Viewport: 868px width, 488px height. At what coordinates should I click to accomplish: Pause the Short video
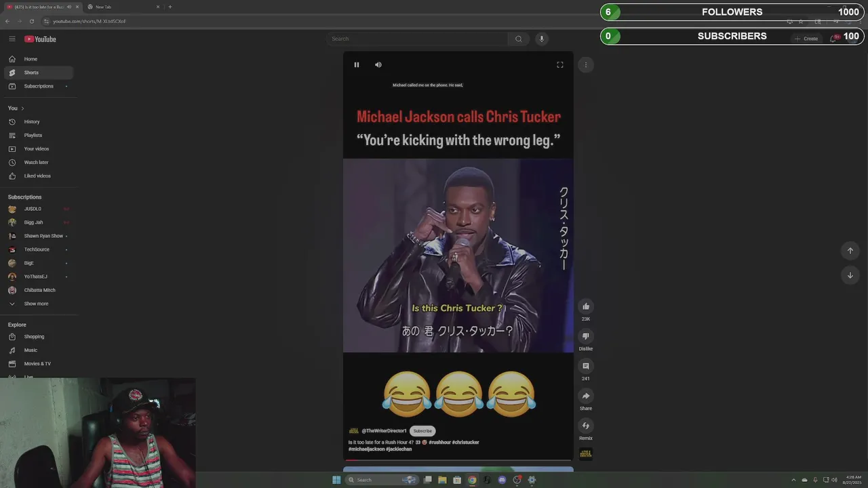click(357, 64)
